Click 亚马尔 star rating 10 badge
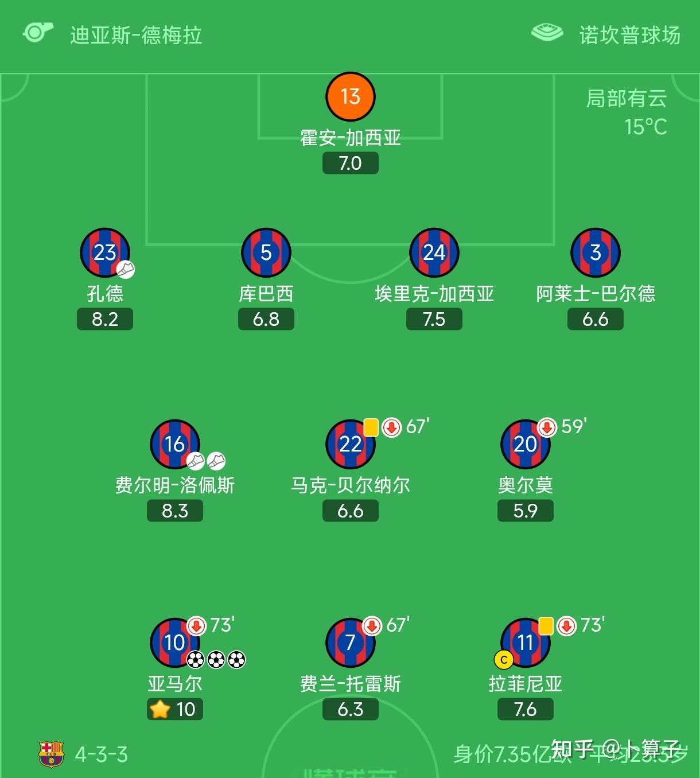 click(x=175, y=709)
